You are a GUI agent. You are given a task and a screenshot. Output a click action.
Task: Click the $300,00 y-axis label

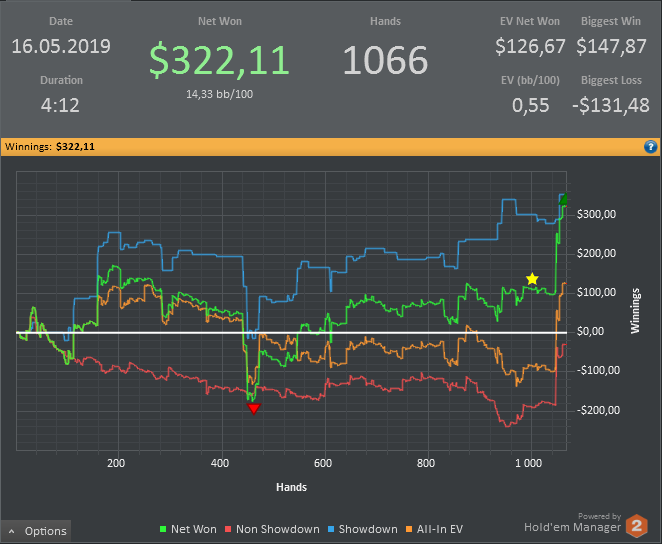point(596,214)
